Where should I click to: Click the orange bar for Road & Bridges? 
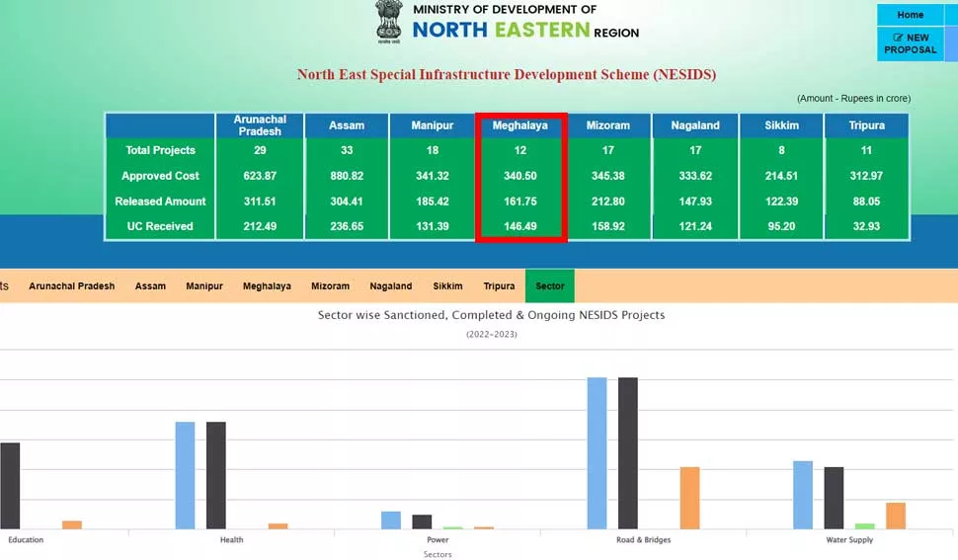click(x=689, y=498)
